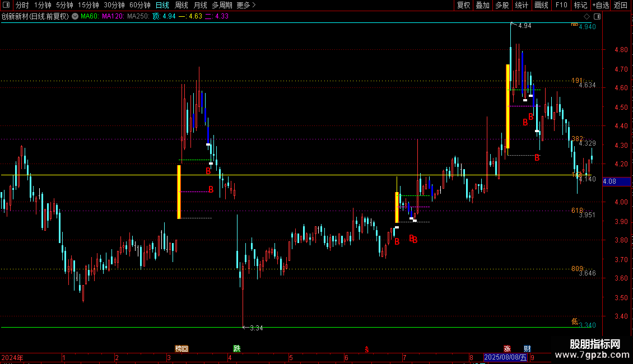The image size is (633, 364).
Task: Click the 4.940 top level label
Action: 587,27
